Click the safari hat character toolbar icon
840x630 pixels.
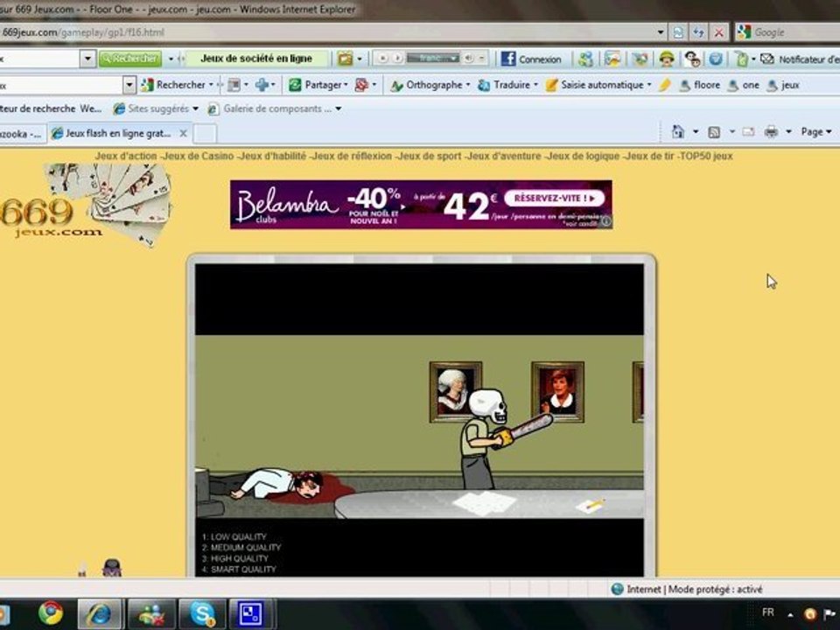[x=667, y=59]
